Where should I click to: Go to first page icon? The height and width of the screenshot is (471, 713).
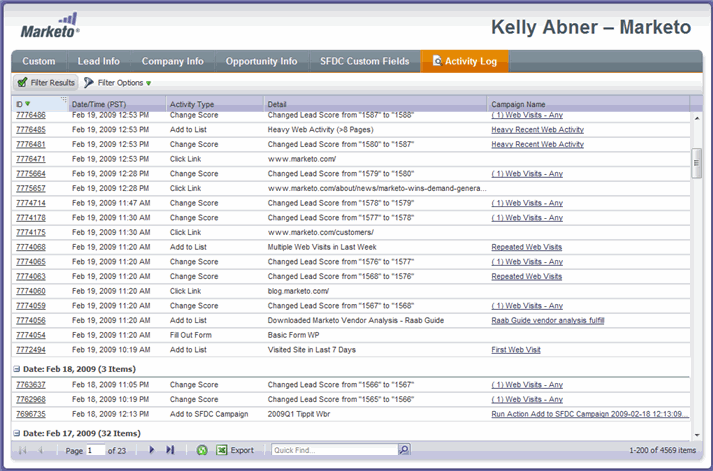pos(22,450)
